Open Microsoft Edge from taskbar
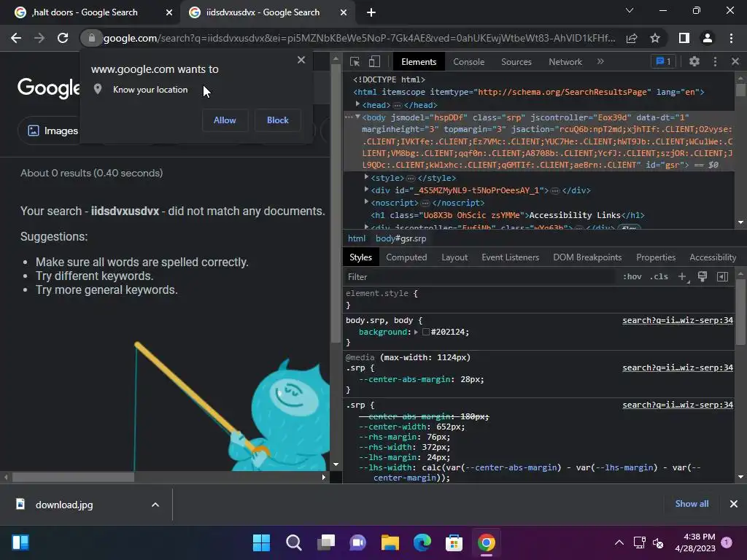The image size is (747, 560). (422, 542)
